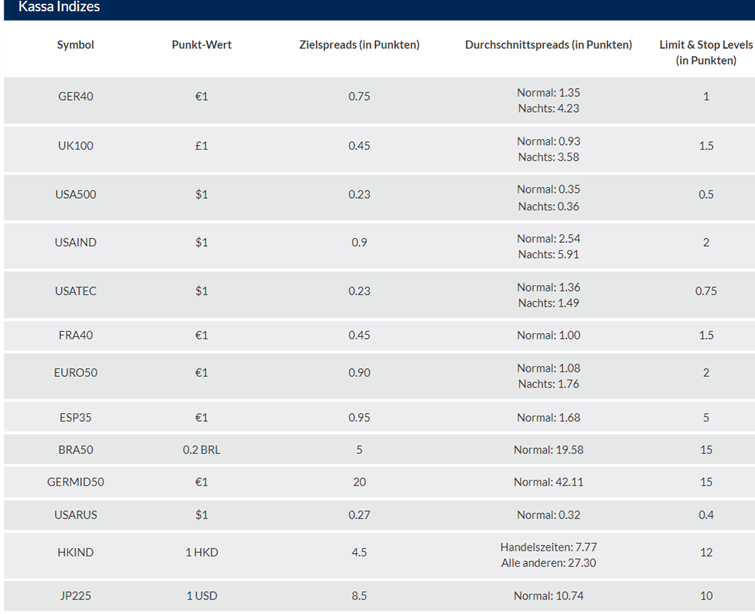The image size is (755, 614).
Task: Click USA500 limit level 0.5
Action: 706,195
